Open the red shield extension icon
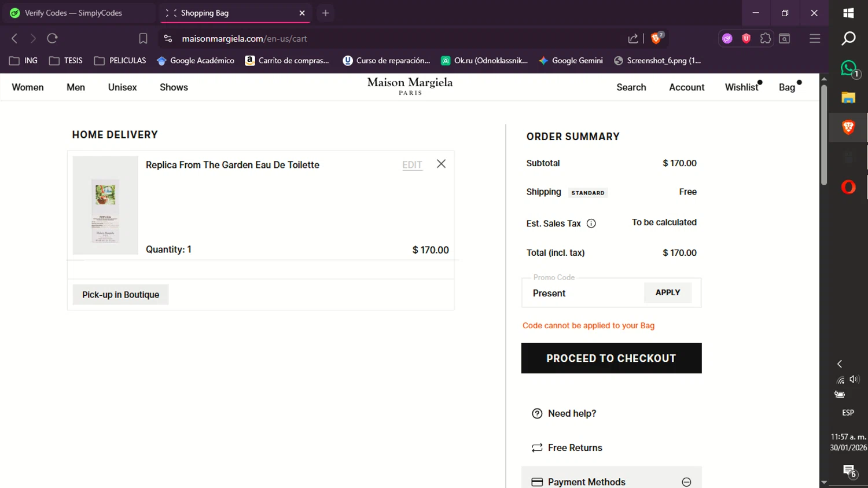 (746, 39)
